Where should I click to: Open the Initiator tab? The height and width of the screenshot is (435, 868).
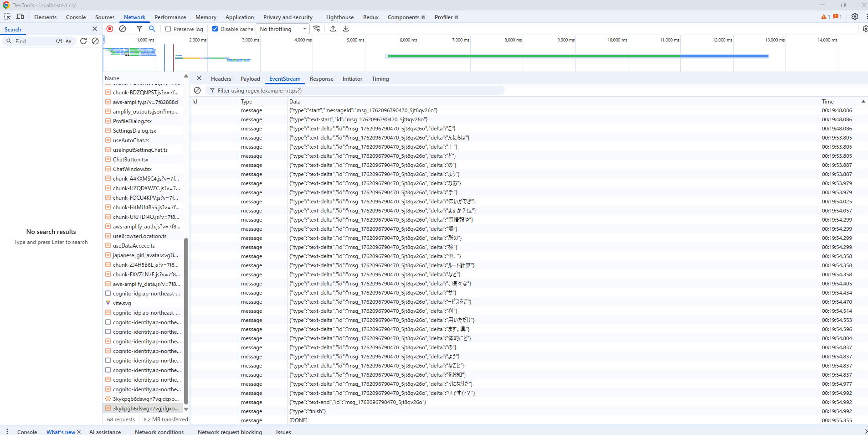click(x=352, y=79)
